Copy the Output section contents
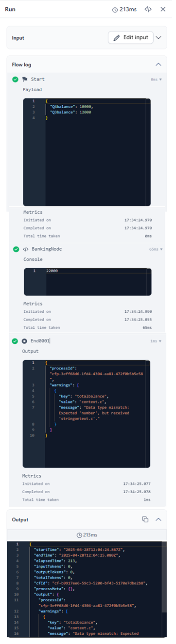 point(145,519)
